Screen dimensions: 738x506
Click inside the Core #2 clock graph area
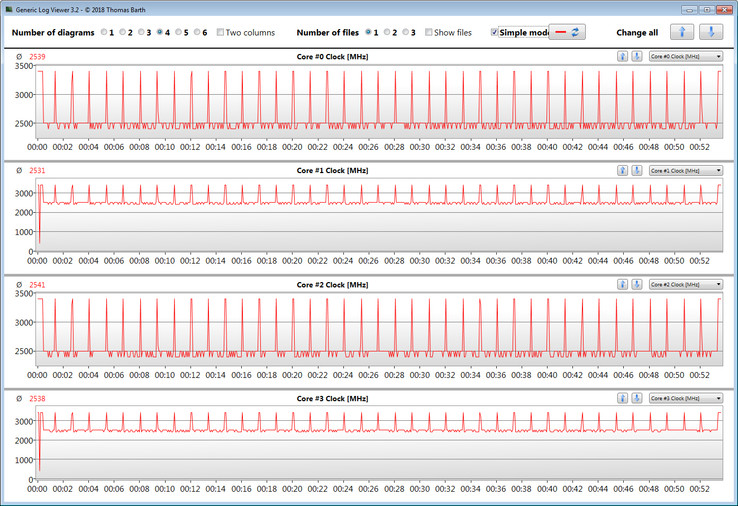click(x=379, y=329)
